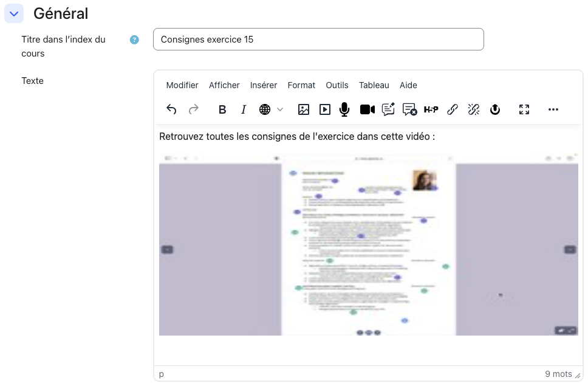This screenshot has width=588, height=383.
Task: Open the Insérer menu
Action: click(x=264, y=85)
